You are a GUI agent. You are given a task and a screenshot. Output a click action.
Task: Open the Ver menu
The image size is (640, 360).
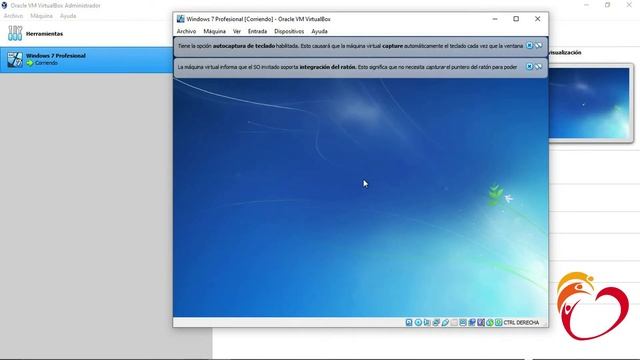coord(237,31)
